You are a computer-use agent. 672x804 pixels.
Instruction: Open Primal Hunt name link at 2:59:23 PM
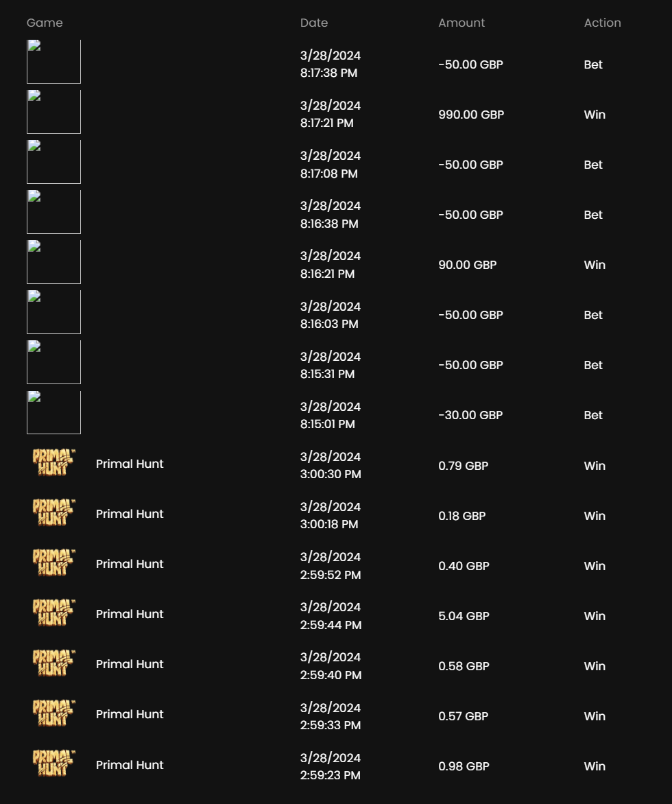click(x=130, y=765)
